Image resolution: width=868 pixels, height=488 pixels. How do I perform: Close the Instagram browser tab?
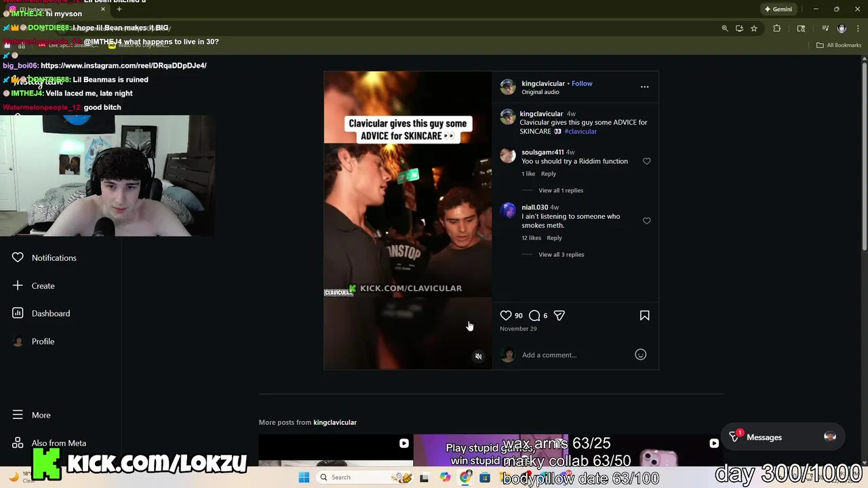pos(103,9)
